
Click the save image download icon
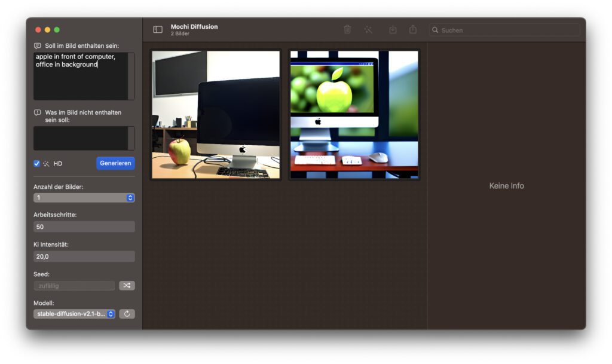[393, 29]
